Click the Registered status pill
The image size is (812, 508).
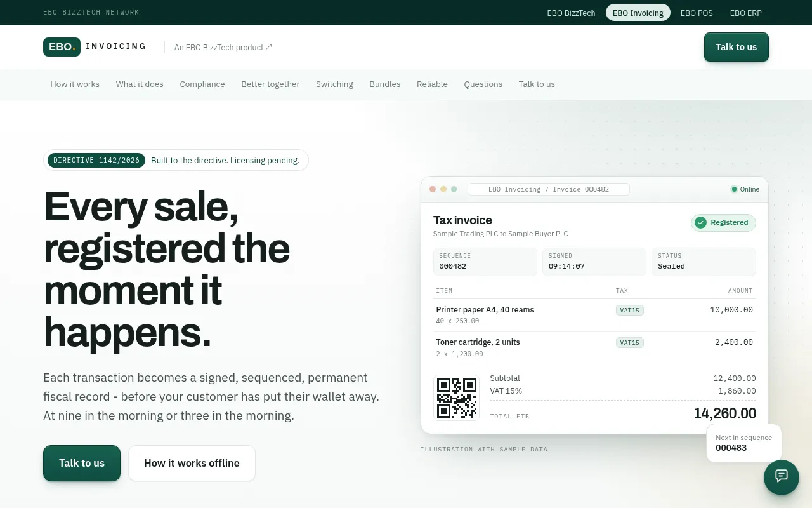point(723,222)
